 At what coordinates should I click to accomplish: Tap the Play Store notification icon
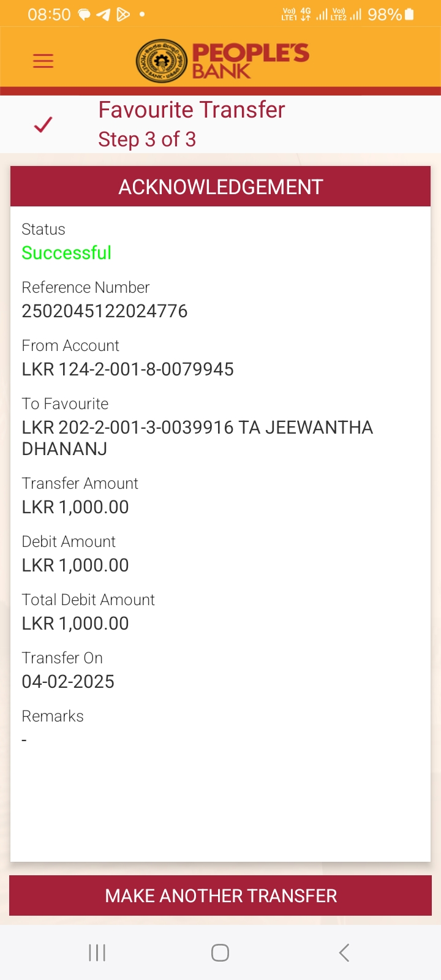point(123,14)
